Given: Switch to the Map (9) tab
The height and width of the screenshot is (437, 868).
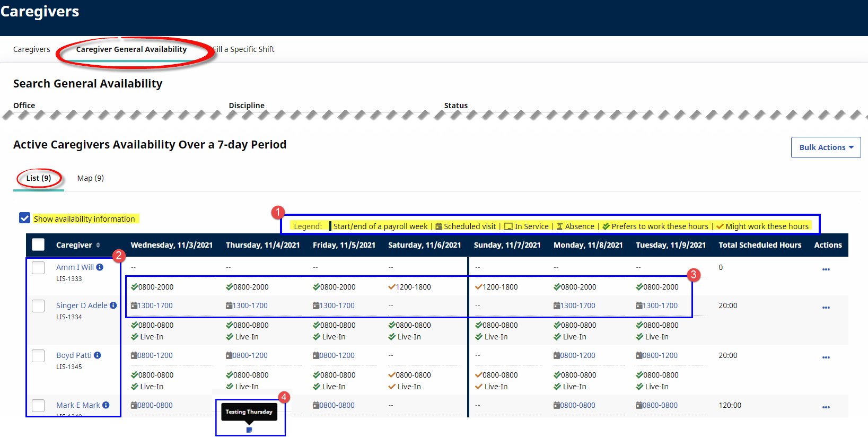Looking at the screenshot, I should [x=90, y=178].
